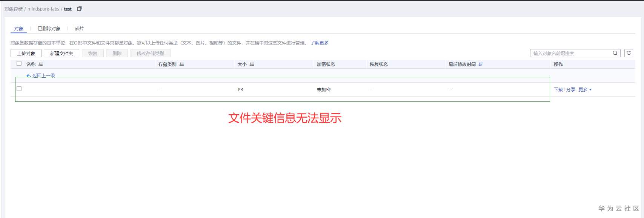Sort by last modified time icon
Screen dimensions: 644x218
481,64
